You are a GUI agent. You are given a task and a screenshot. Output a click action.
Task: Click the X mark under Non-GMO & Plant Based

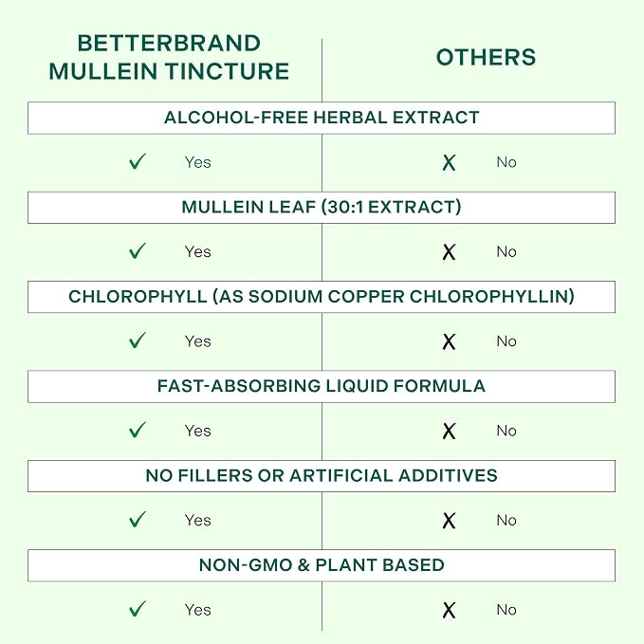(x=449, y=610)
